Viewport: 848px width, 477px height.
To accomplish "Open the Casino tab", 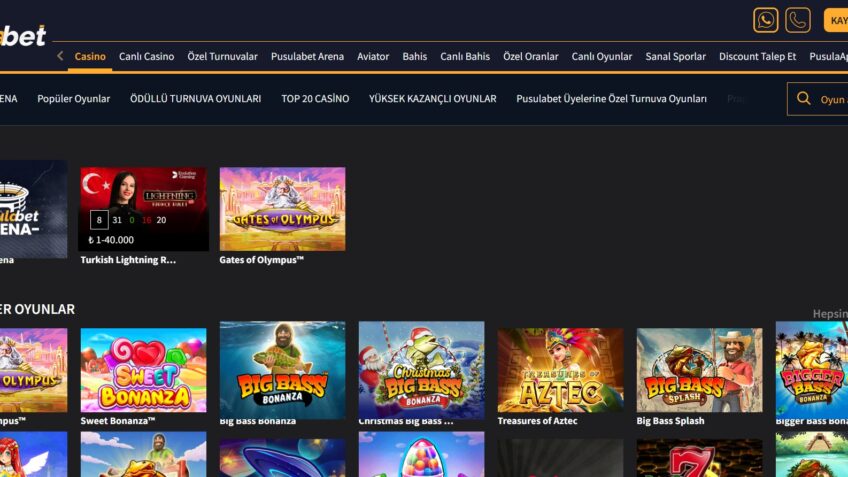I will coord(90,56).
